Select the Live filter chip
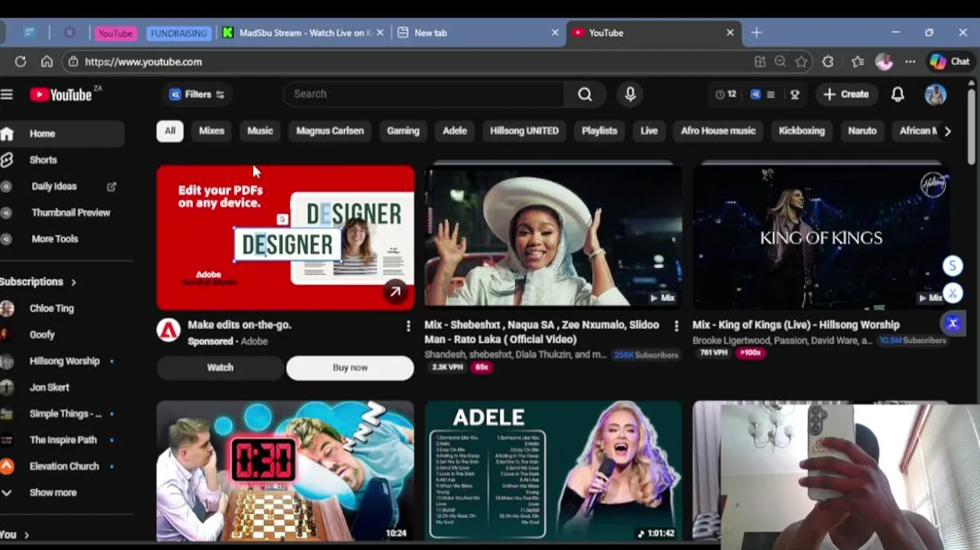980x550 pixels. coord(649,131)
